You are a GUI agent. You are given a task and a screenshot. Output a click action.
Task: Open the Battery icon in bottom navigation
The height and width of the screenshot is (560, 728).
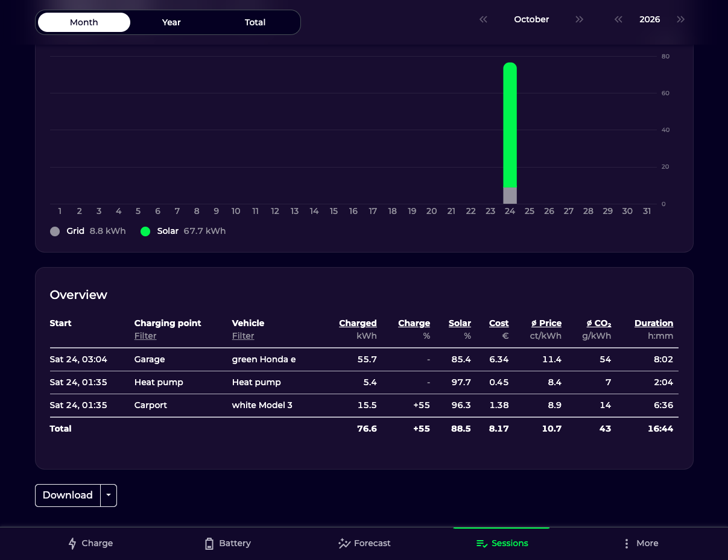click(x=209, y=543)
